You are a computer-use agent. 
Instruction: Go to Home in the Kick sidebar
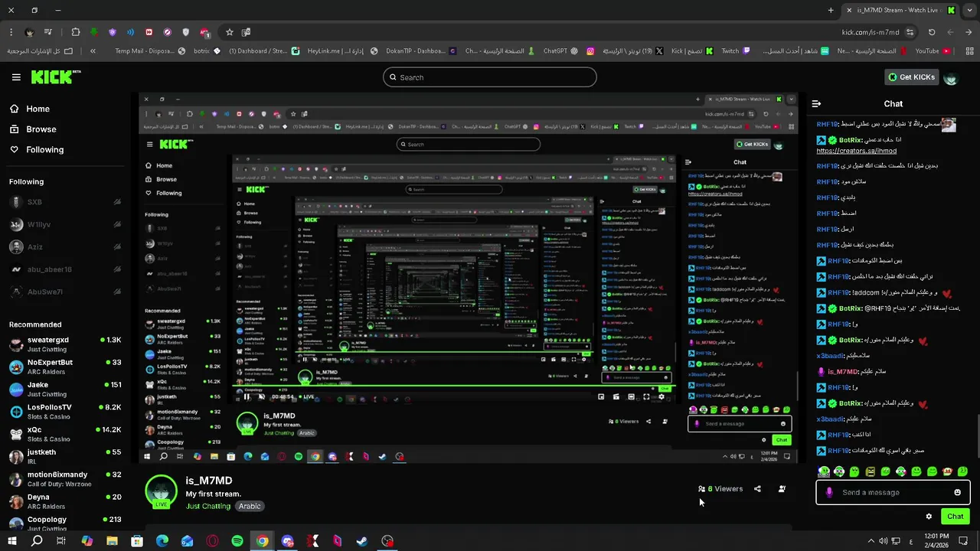click(31, 109)
